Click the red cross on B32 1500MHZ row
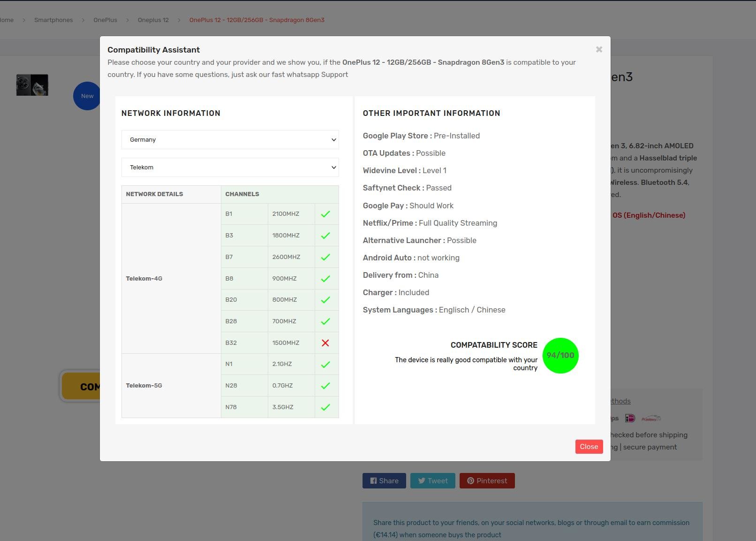Viewport: 756px width, 541px height. pyautogui.click(x=325, y=343)
